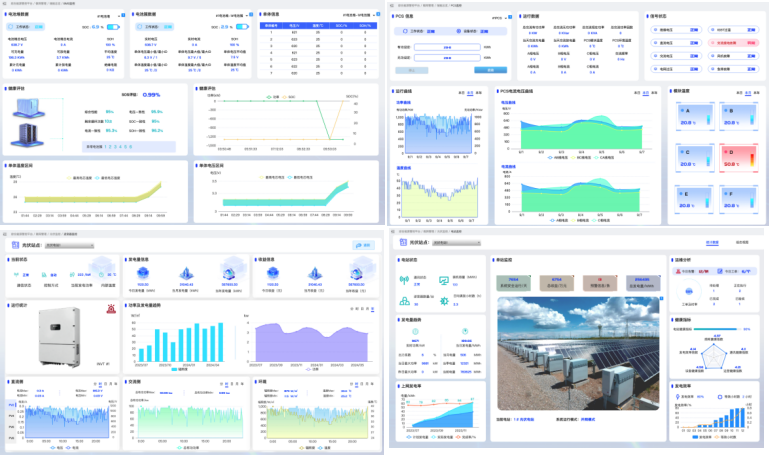Click the red module D temperature tile

(740, 157)
